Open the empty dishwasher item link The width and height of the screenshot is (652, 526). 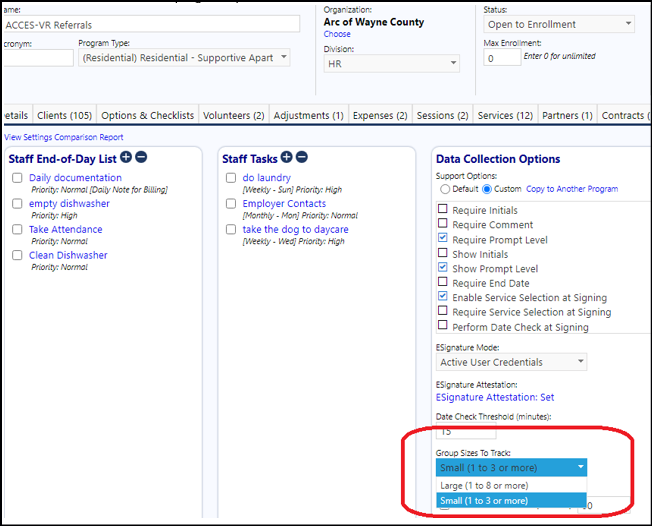tap(69, 204)
